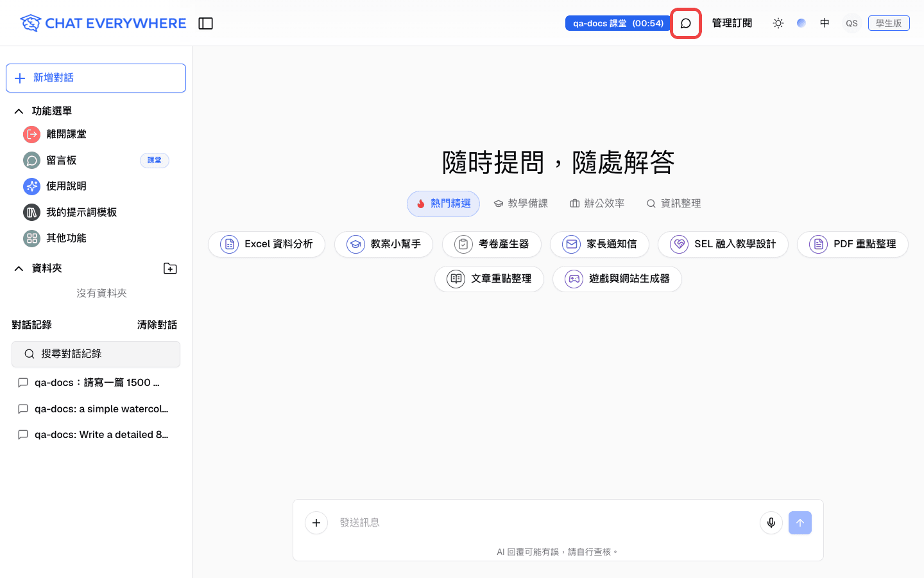Screen dimensions: 924x578
Task: Choose PDF 重點整理 prompt chip
Action: (853, 244)
